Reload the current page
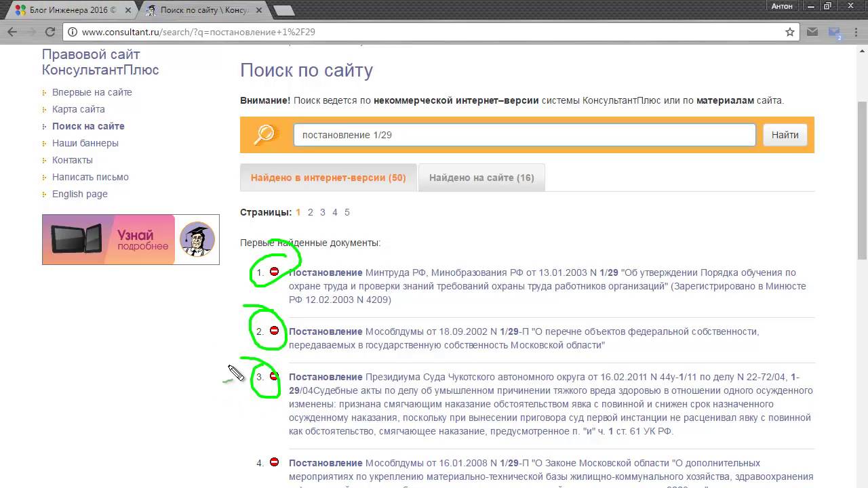This screenshot has height=488, width=868. click(x=50, y=32)
